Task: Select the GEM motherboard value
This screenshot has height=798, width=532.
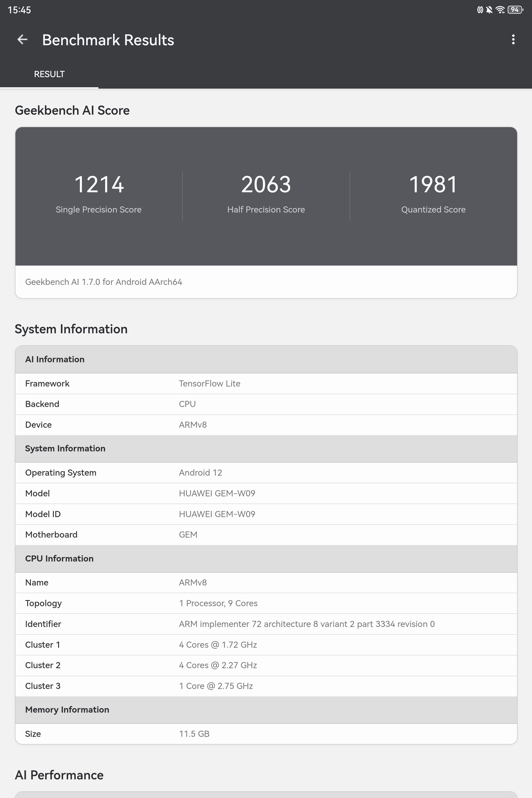Action: pos(188,535)
